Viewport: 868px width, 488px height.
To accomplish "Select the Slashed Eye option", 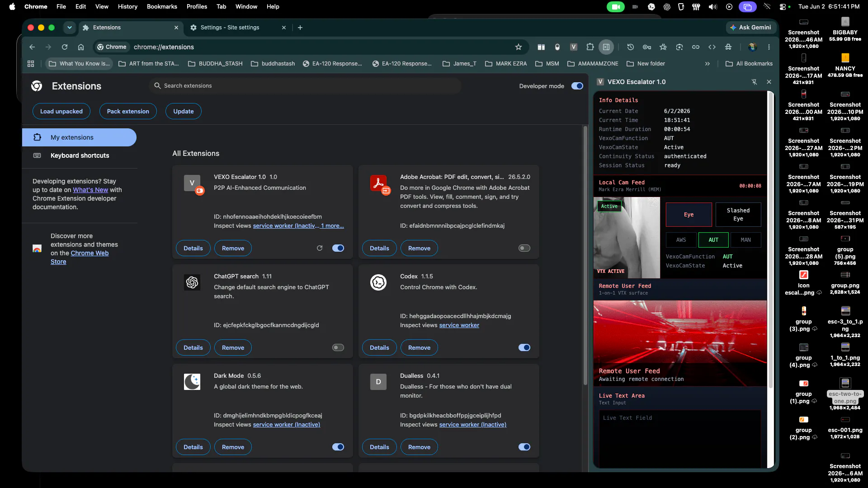I will click(x=738, y=215).
